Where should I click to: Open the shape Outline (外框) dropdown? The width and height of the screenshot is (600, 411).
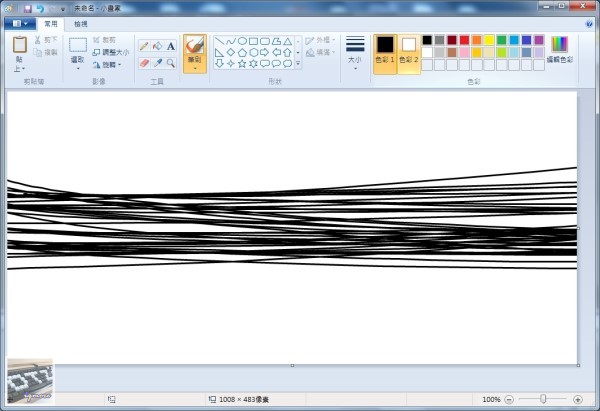coord(320,40)
